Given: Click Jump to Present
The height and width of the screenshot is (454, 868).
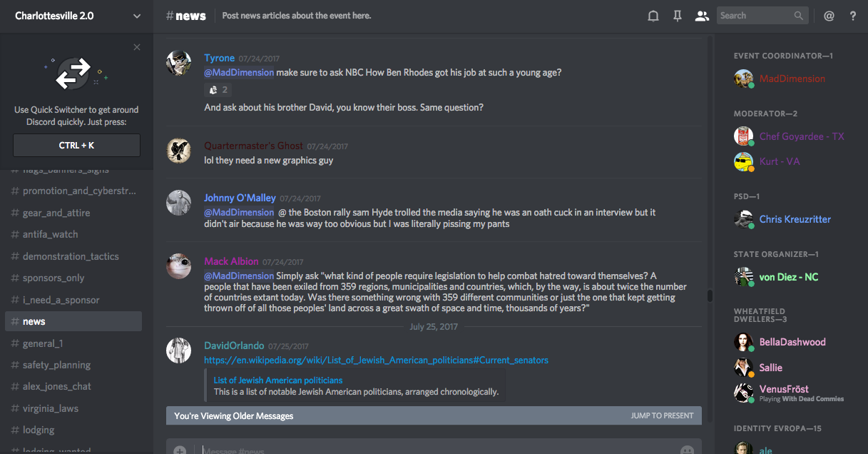Looking at the screenshot, I should (662, 415).
